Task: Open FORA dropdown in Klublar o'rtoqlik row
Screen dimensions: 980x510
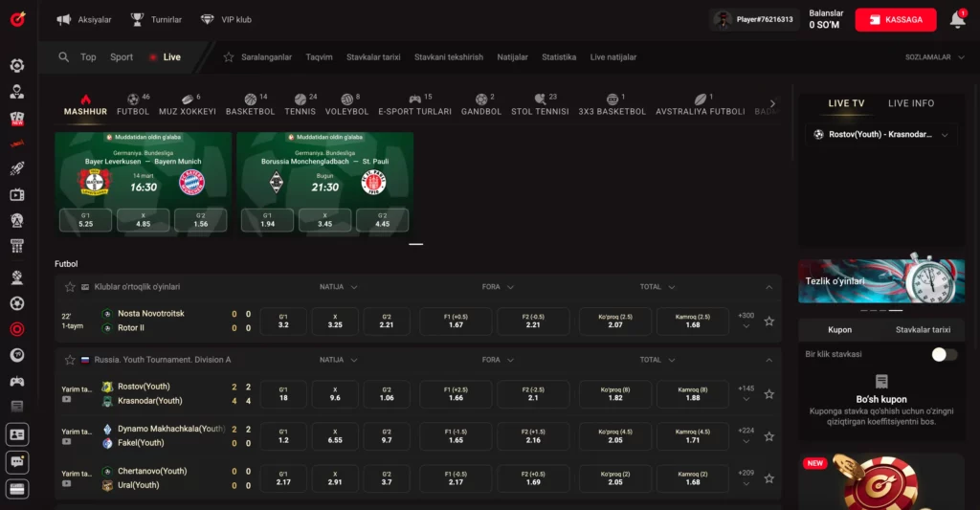Action: (498, 287)
